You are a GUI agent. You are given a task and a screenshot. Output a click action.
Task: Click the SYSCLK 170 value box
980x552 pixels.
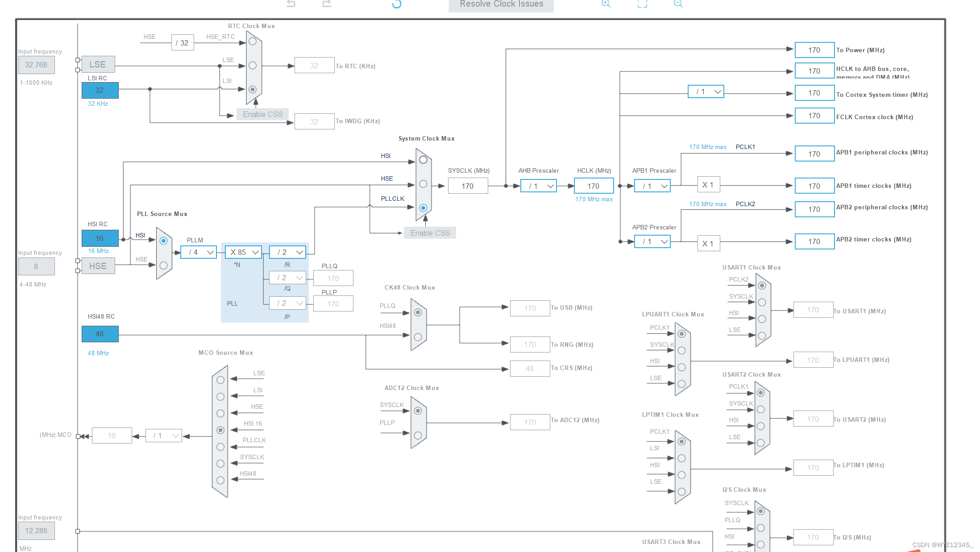(468, 186)
